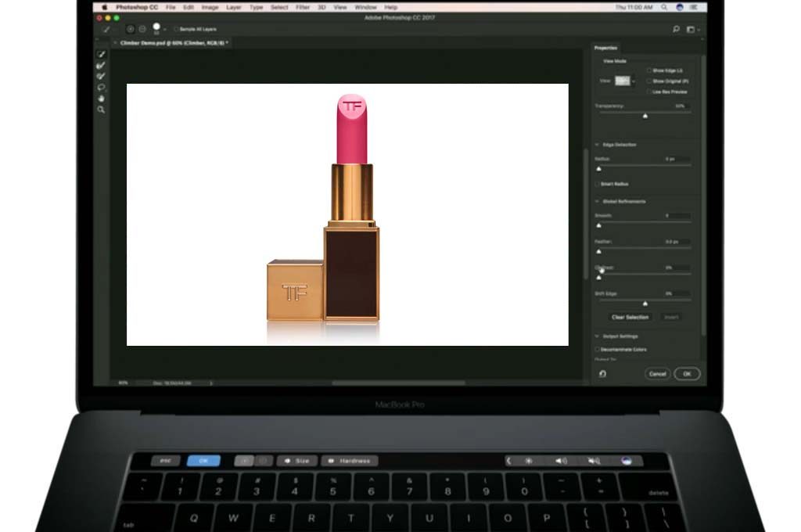Click the Radius slider handle
Image resolution: width=801 pixels, height=532 pixels.
[598, 169]
